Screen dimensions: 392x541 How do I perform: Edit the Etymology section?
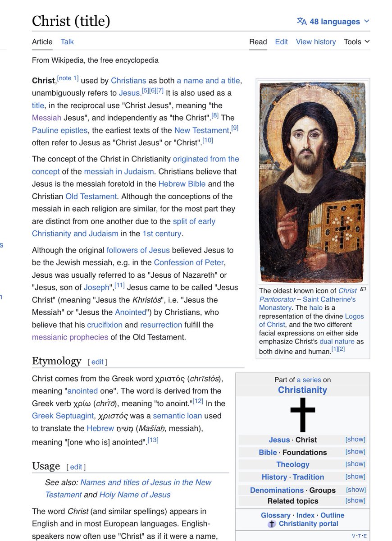97,362
